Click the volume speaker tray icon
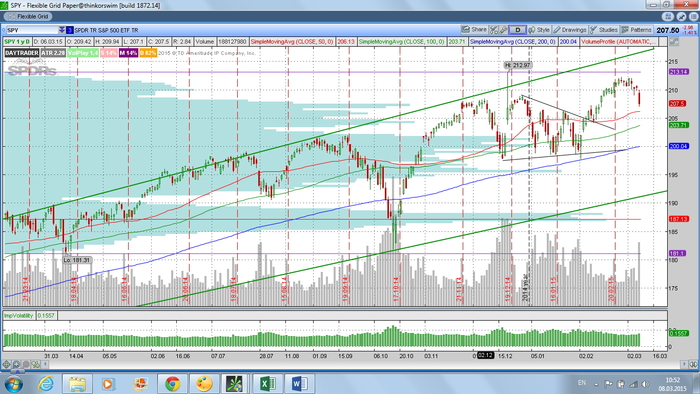 tap(645, 384)
